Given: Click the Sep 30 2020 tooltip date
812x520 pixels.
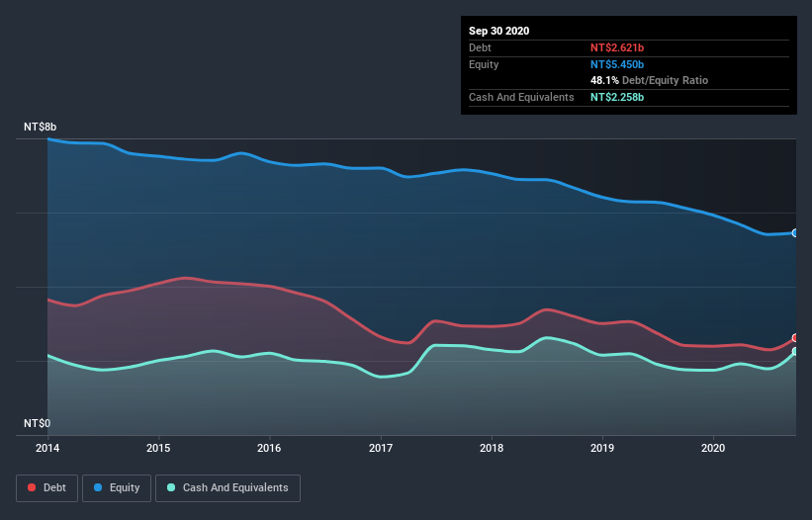Looking at the screenshot, I should pos(499,31).
